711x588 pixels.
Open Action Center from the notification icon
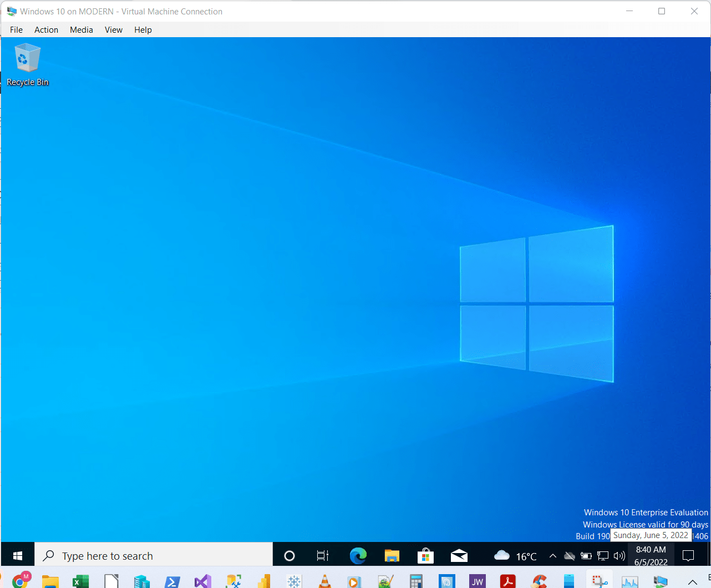pos(688,555)
